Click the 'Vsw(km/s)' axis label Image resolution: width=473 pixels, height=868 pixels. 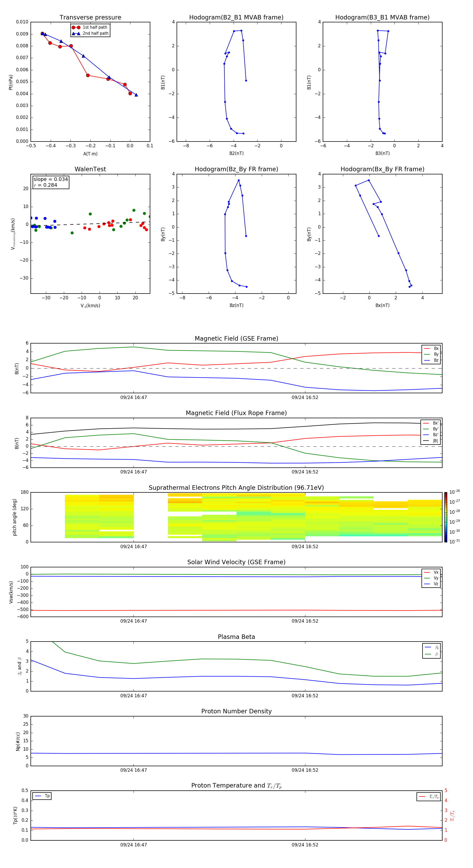11,592
